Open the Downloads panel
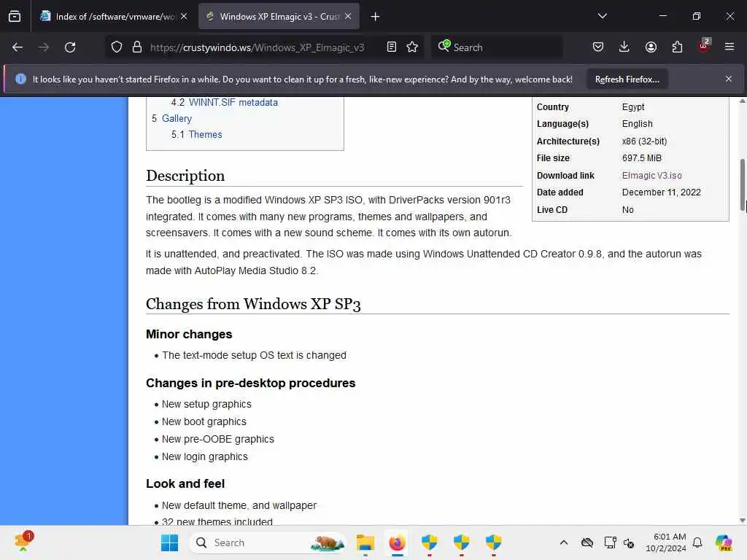747x560 pixels. pos(624,47)
